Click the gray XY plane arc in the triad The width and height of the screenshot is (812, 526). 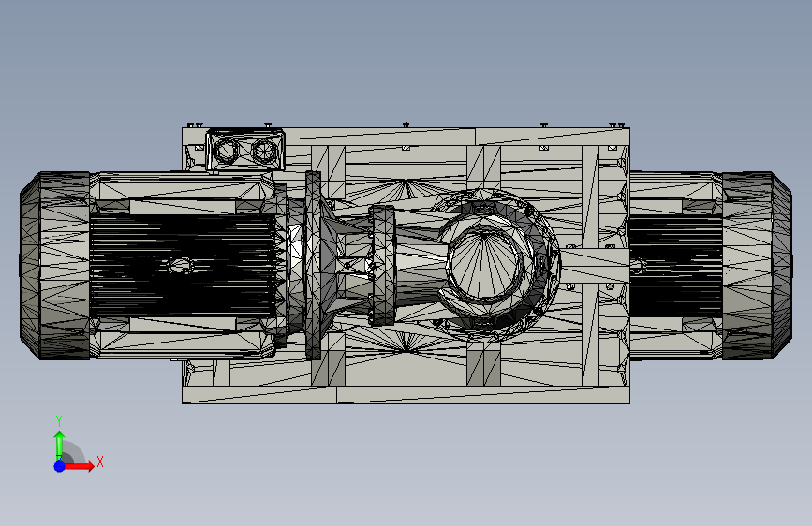coord(74,454)
